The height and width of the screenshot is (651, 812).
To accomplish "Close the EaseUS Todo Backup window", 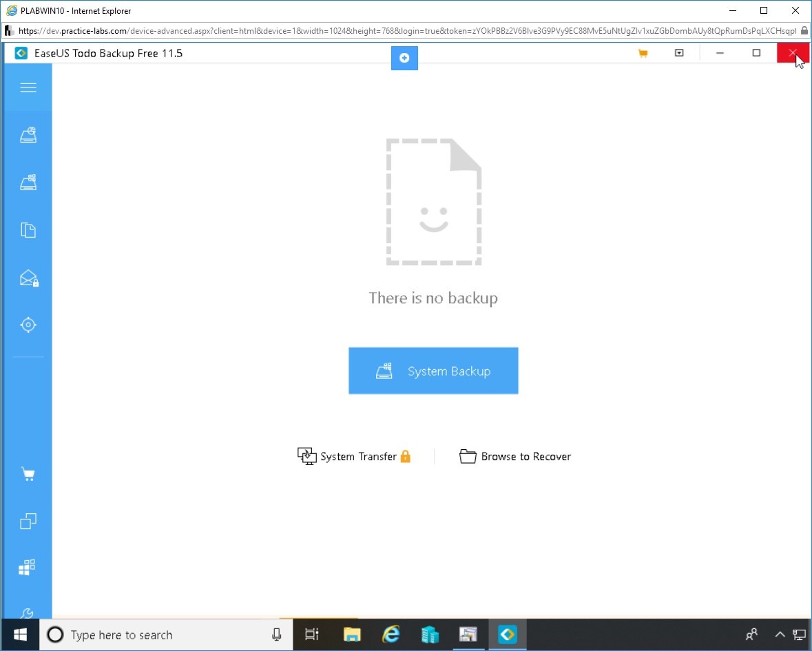I will coord(792,53).
